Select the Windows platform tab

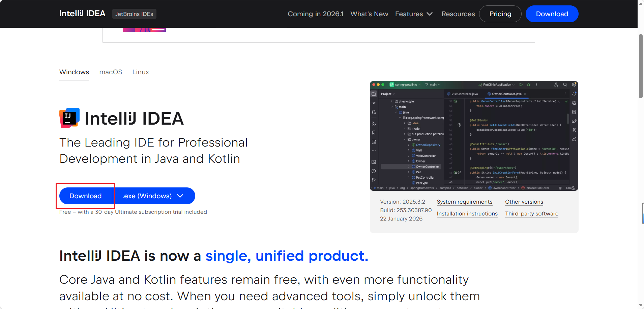[x=74, y=72]
